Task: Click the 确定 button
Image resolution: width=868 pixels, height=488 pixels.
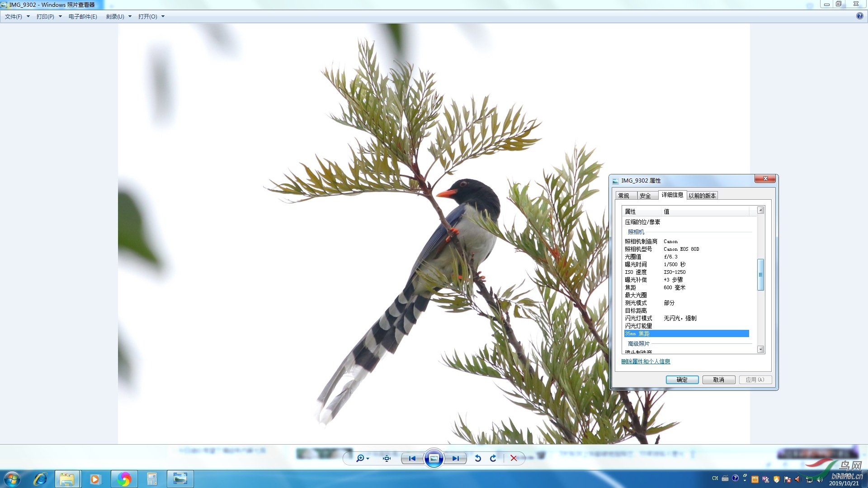Action: [x=682, y=380]
